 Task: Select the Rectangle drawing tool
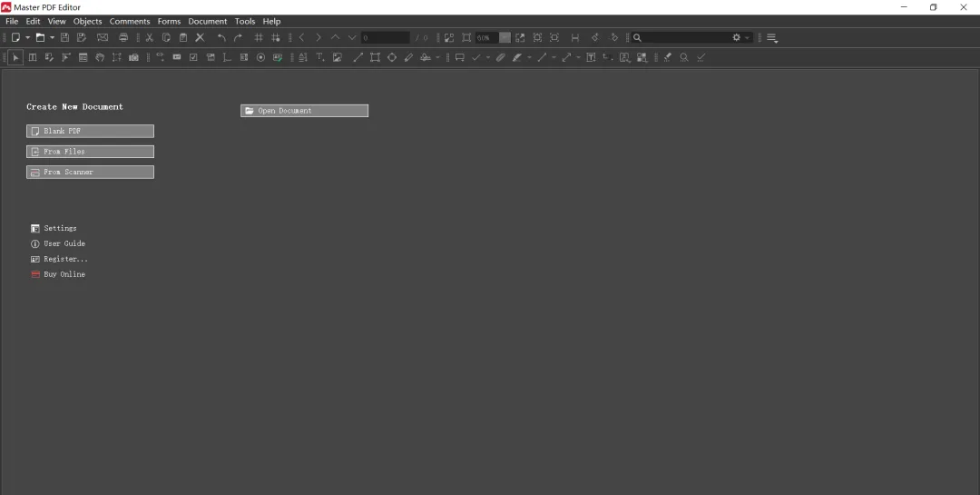pos(375,57)
